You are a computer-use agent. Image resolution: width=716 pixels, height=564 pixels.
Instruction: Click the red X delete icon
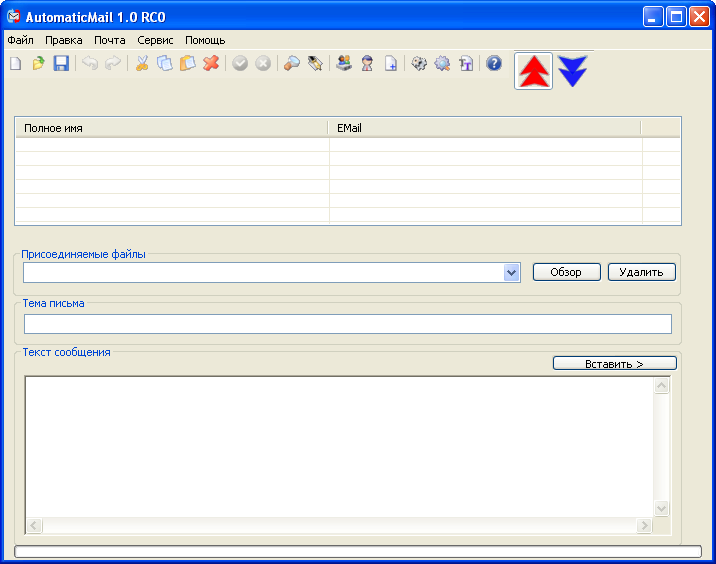pyautogui.click(x=211, y=64)
